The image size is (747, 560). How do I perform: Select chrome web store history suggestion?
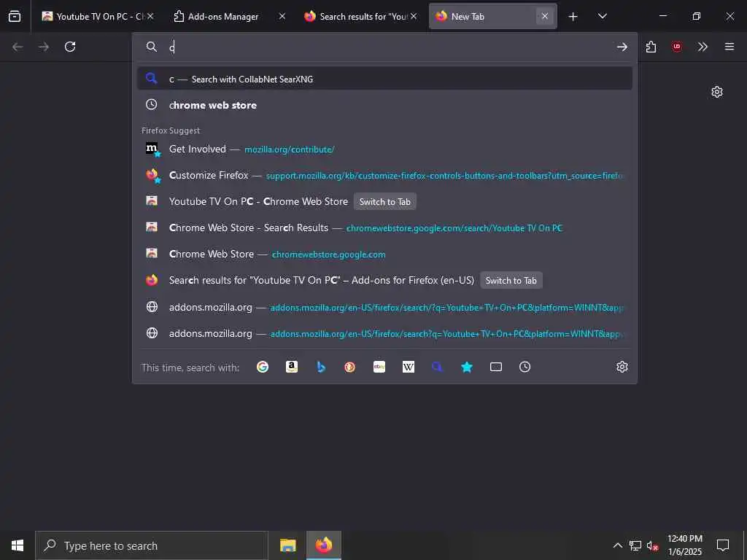[x=384, y=105]
